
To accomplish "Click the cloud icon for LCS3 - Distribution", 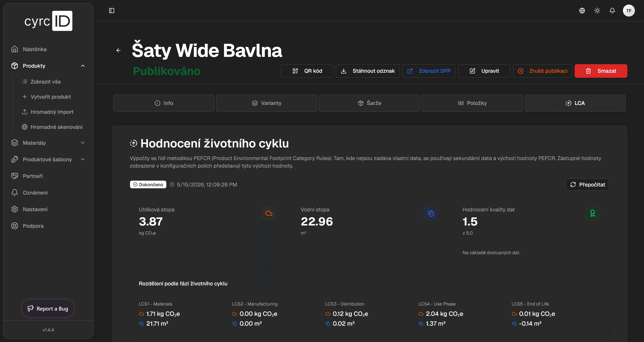I will pyautogui.click(x=328, y=314).
